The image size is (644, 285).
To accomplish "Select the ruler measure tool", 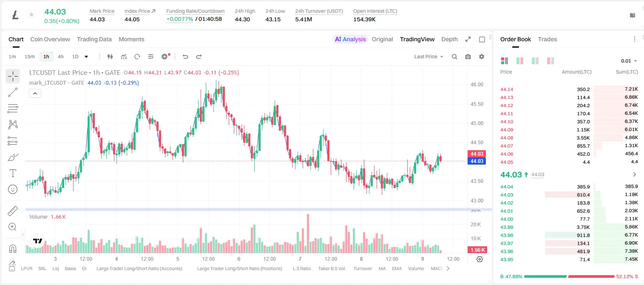I will pos(13,211).
